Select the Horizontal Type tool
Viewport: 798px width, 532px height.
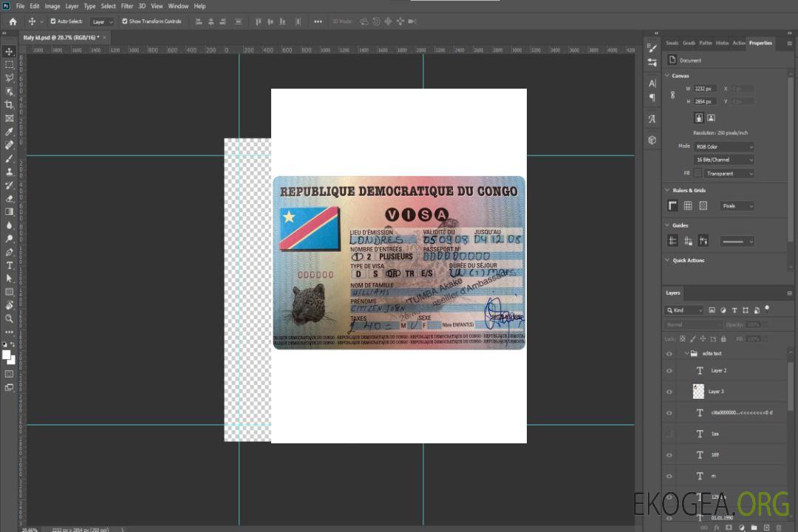[9, 265]
